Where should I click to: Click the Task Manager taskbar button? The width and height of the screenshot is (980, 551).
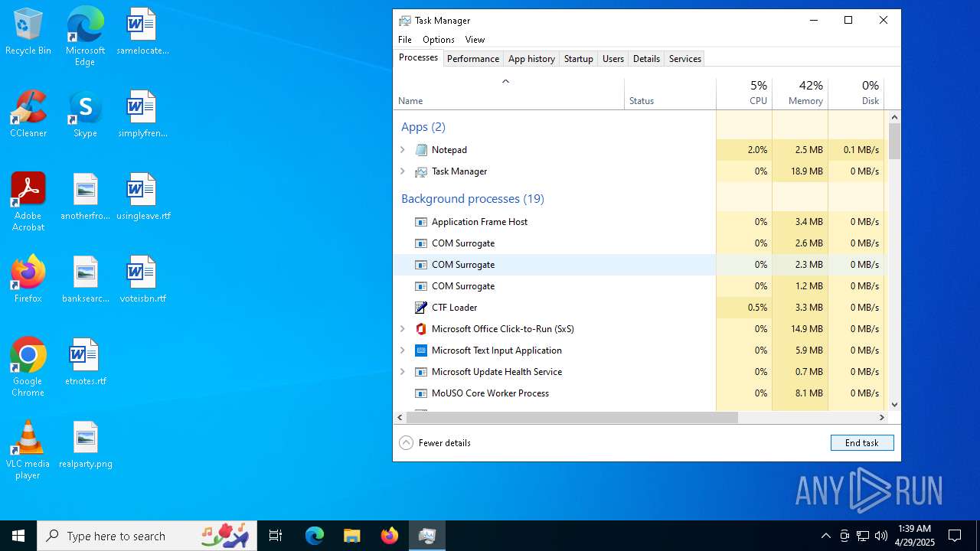pyautogui.click(x=427, y=536)
